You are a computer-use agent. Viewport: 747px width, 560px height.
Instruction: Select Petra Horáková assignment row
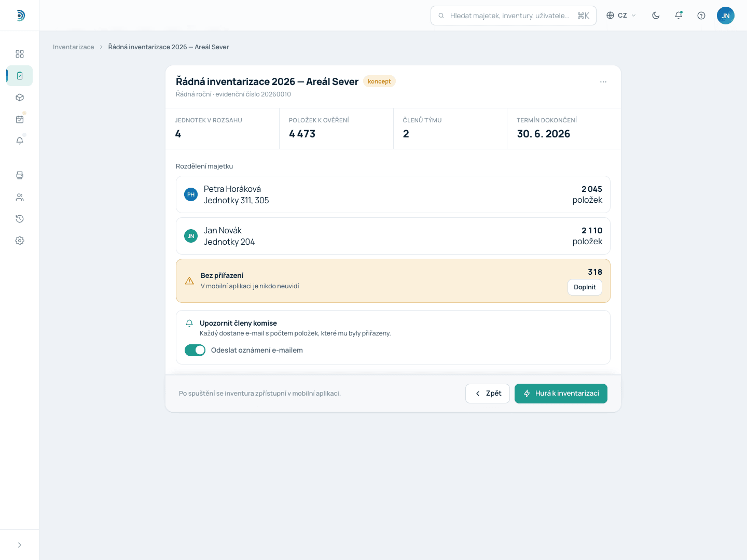(393, 194)
